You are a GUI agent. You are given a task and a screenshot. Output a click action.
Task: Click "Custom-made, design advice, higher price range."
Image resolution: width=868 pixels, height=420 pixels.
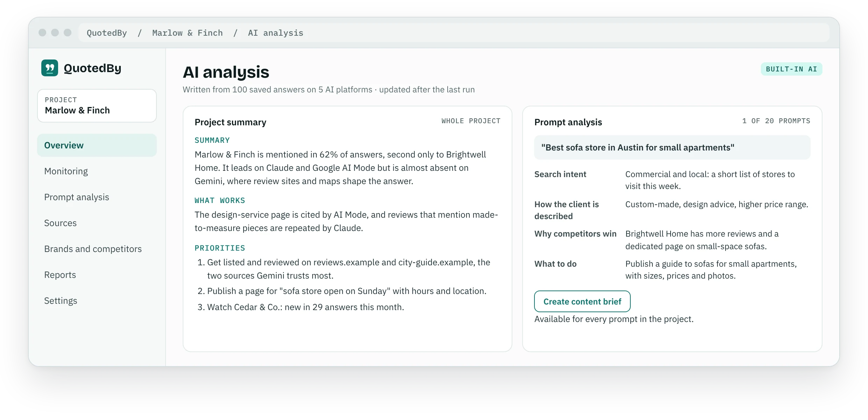pos(717,204)
